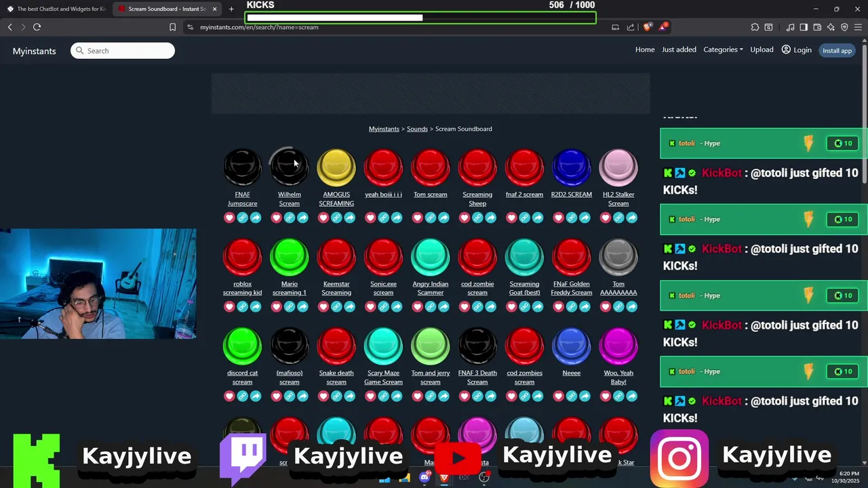The image size is (868, 488).
Task: Open the (mafioso) scream title link
Action: tap(289, 378)
